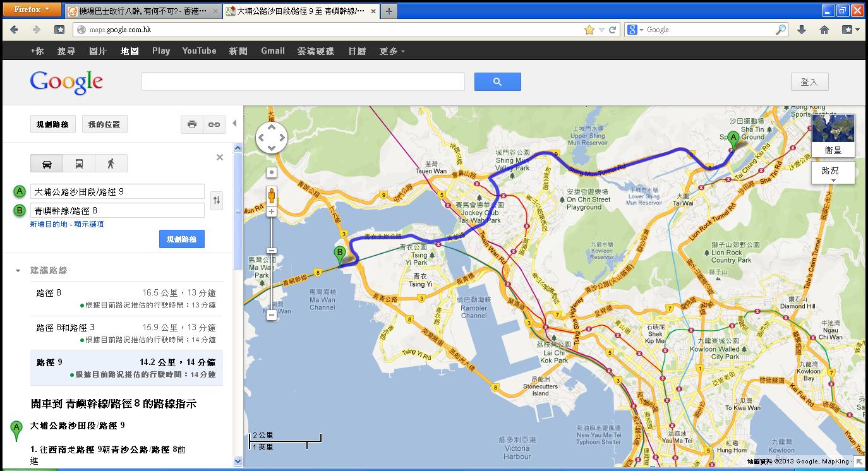Click +你 in Google bar

(x=37, y=51)
